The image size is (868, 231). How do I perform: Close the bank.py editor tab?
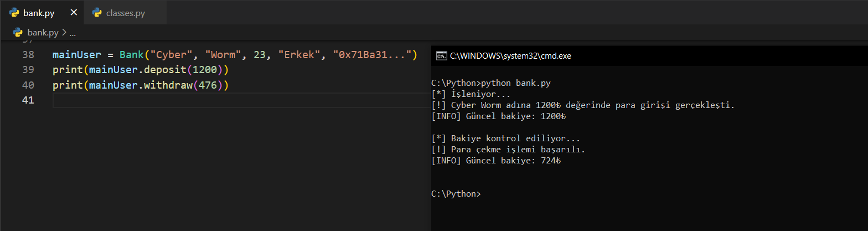pyautogui.click(x=74, y=13)
